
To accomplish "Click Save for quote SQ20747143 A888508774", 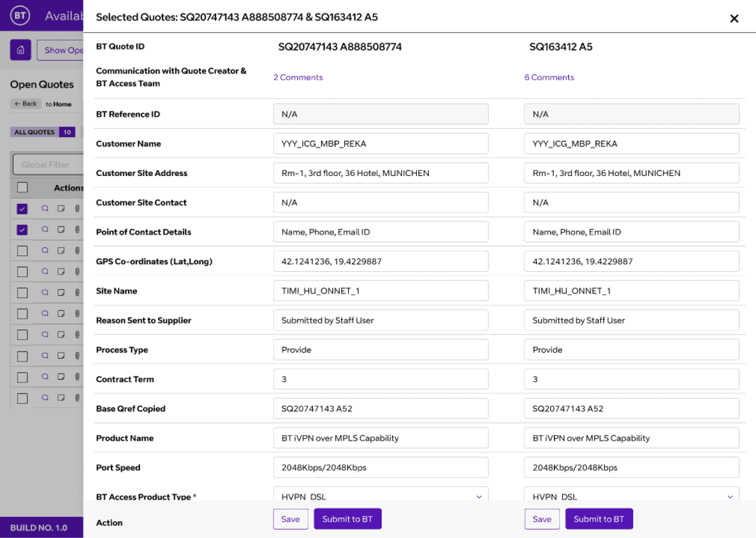I will tap(290, 519).
